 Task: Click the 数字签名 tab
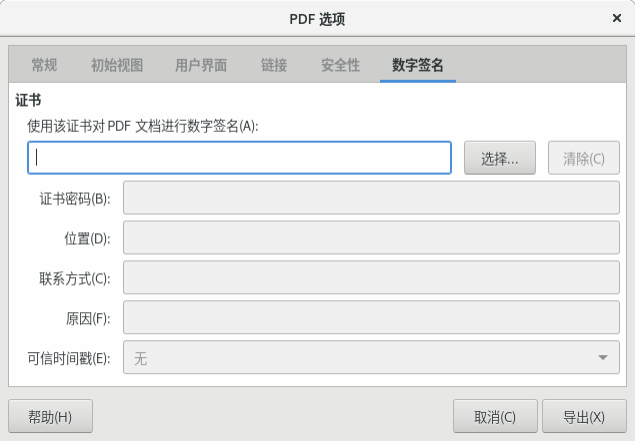pos(418,65)
